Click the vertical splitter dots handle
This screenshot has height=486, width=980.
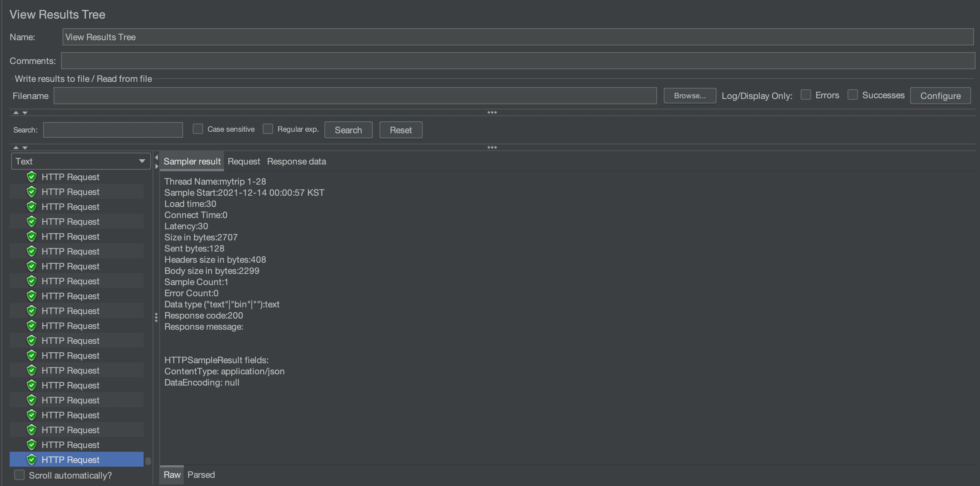pyautogui.click(x=156, y=317)
